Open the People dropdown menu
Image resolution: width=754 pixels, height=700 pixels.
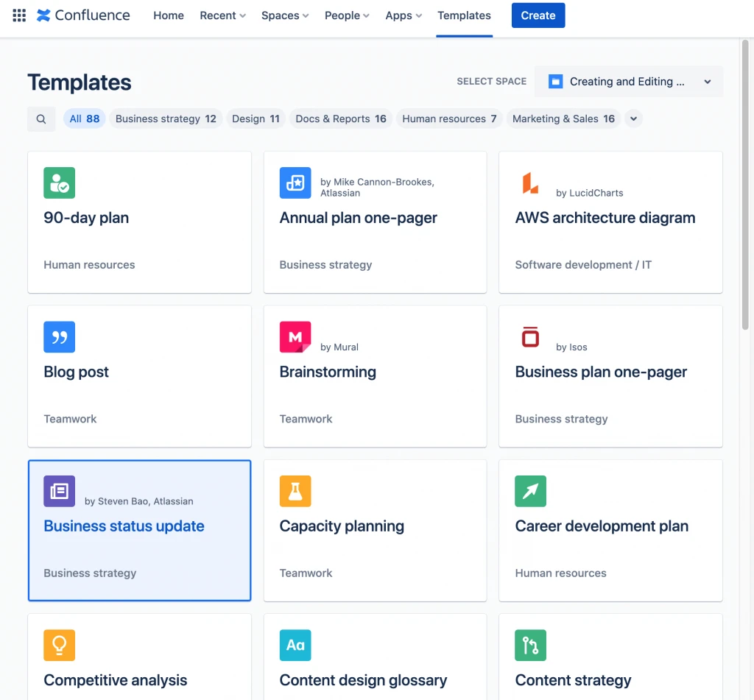point(347,15)
